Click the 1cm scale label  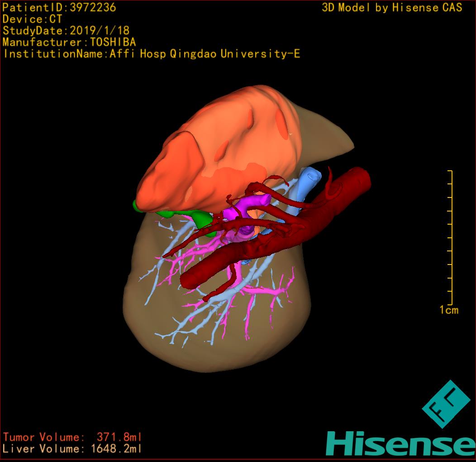tap(448, 310)
